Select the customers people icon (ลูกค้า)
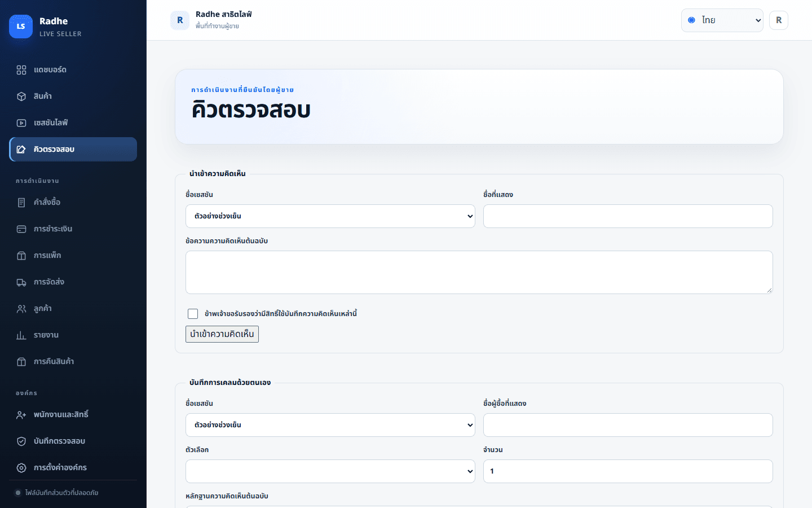812x508 pixels. (21, 309)
